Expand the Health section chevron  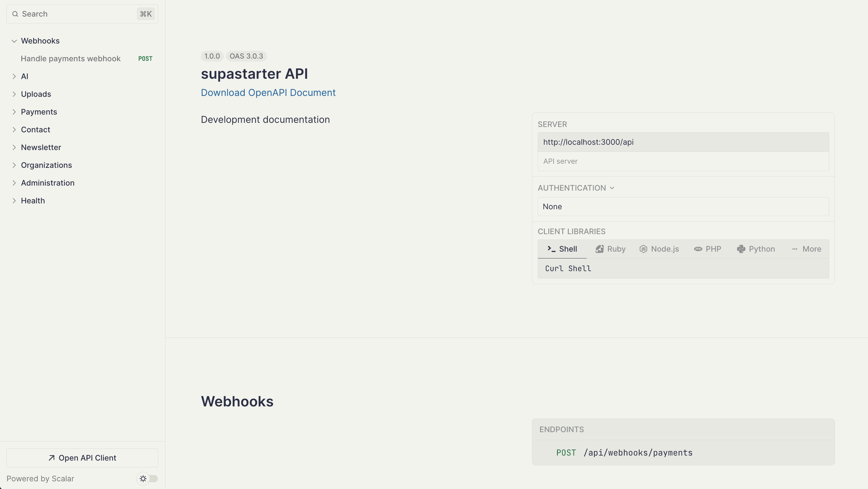pyautogui.click(x=14, y=201)
